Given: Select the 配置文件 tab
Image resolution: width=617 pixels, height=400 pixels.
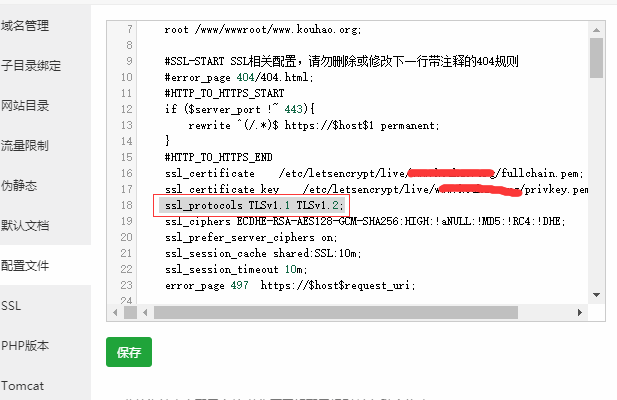Looking at the screenshot, I should tap(24, 265).
